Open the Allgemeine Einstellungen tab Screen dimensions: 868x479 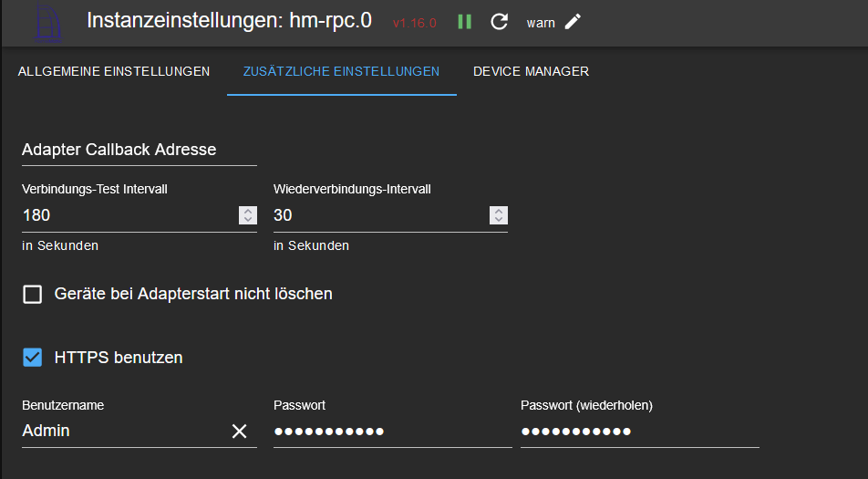pos(113,71)
